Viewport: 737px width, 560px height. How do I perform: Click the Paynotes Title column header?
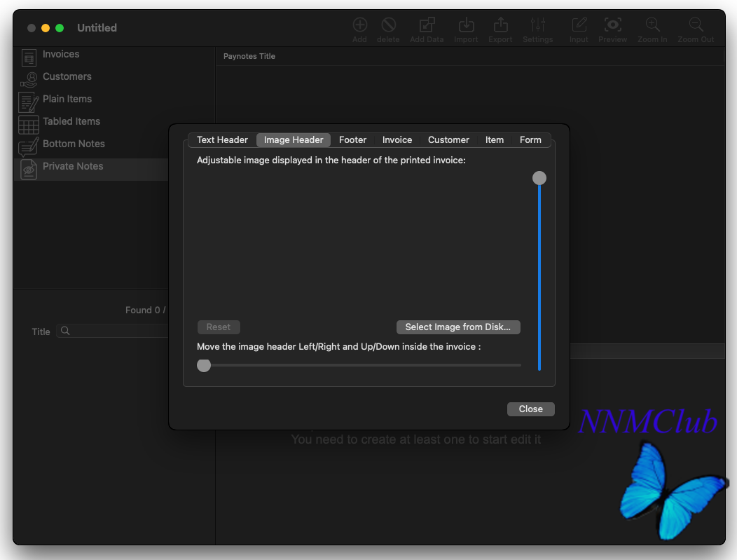click(249, 56)
